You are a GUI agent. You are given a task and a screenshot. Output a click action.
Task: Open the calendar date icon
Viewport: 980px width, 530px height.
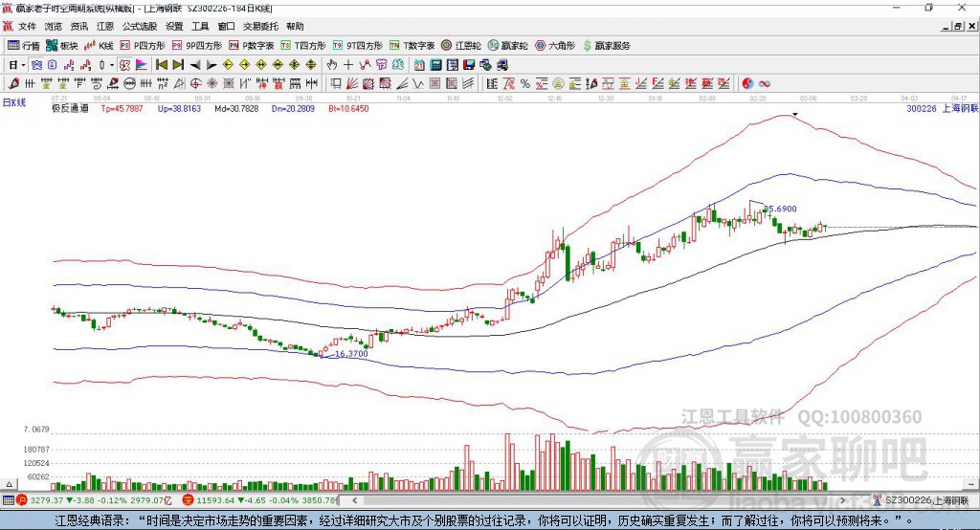pyautogui.click(x=419, y=65)
